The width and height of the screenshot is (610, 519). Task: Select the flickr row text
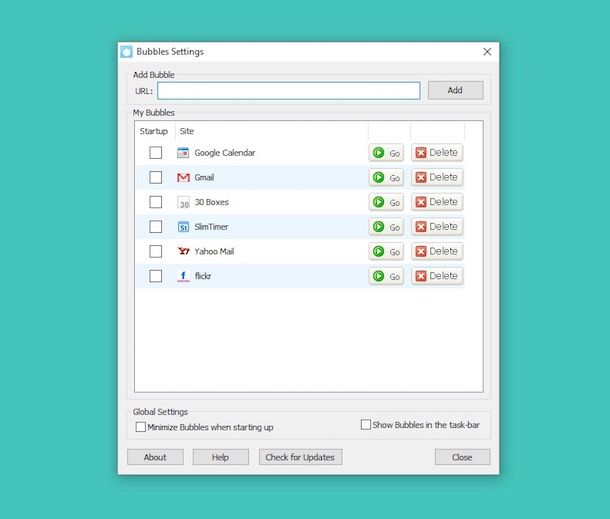[x=203, y=276]
